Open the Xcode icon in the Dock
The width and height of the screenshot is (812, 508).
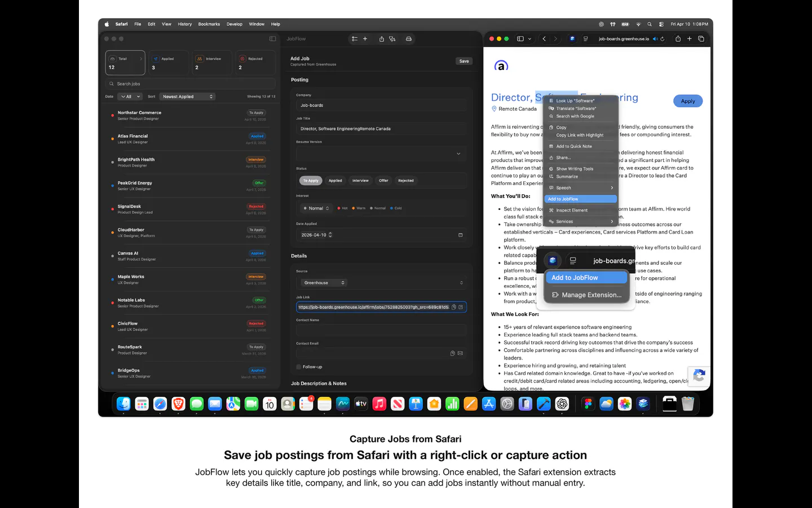[544, 404]
